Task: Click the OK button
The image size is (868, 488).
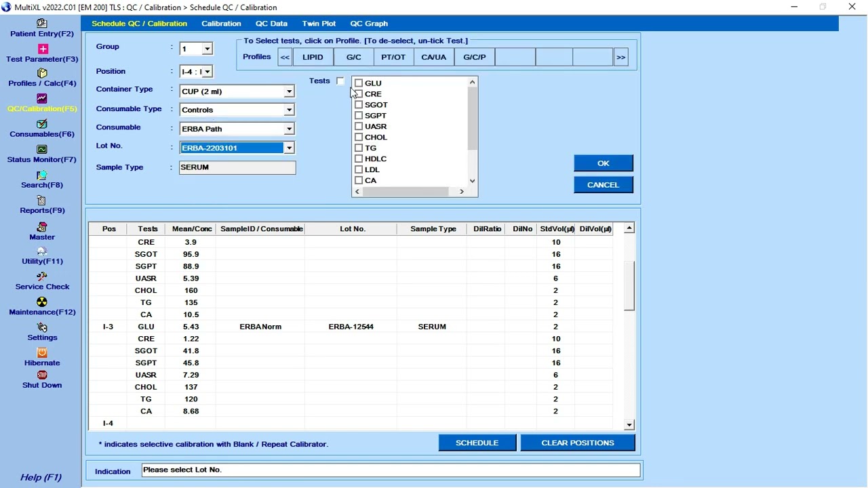Action: (x=604, y=163)
